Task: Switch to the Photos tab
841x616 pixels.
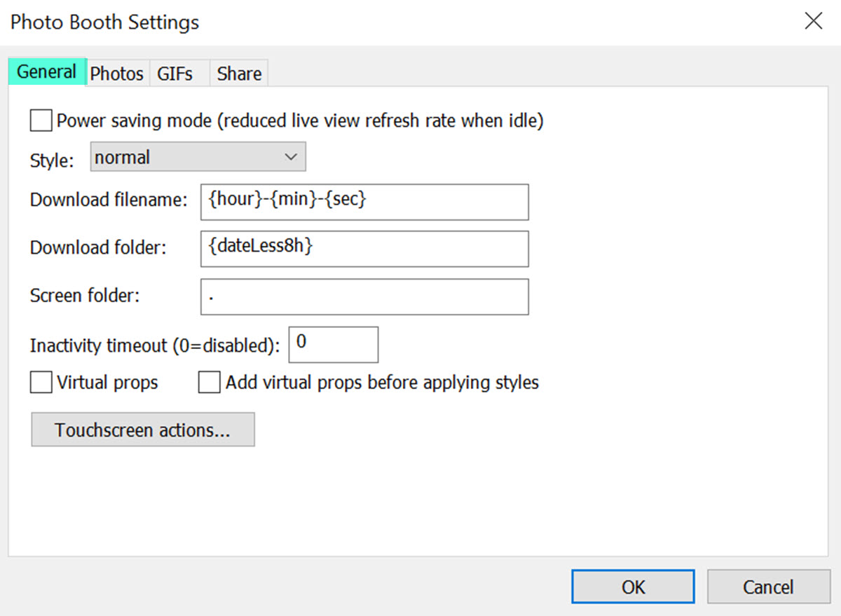Action: tap(117, 74)
